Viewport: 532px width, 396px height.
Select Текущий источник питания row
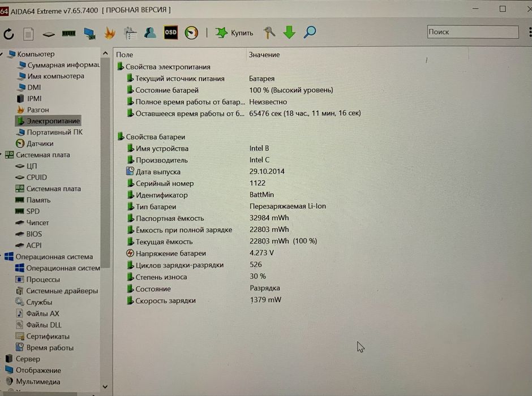click(x=201, y=79)
